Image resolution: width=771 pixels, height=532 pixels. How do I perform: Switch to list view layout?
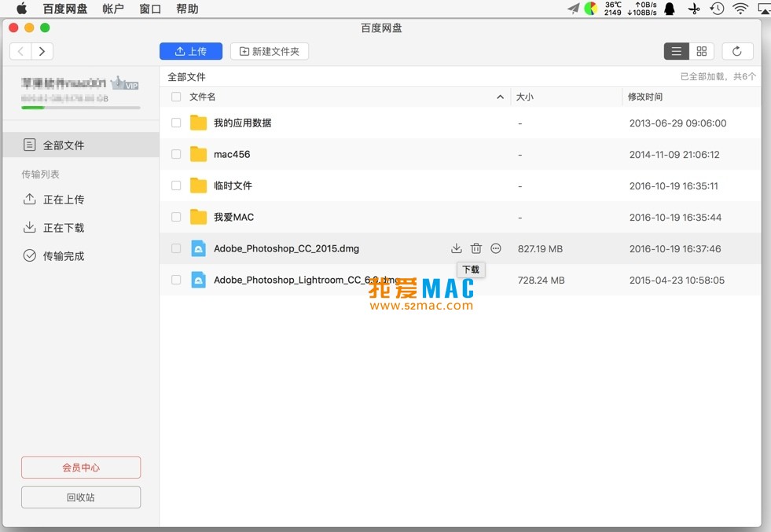pyautogui.click(x=676, y=51)
